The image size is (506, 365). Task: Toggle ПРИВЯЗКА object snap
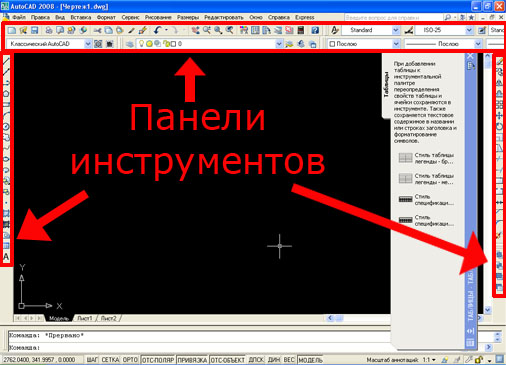click(x=192, y=360)
